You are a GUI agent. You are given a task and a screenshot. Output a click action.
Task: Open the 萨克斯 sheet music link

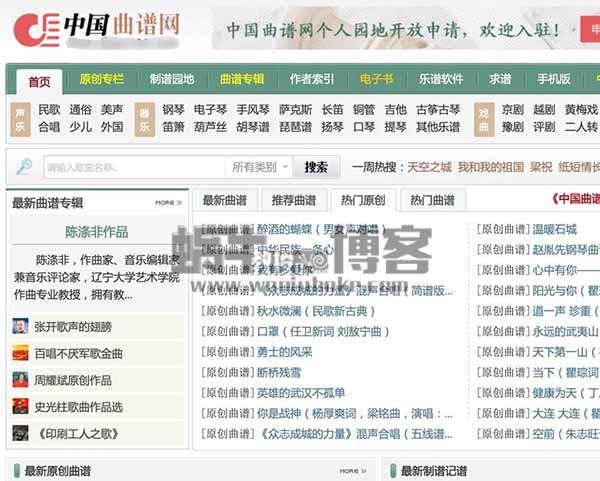(296, 110)
